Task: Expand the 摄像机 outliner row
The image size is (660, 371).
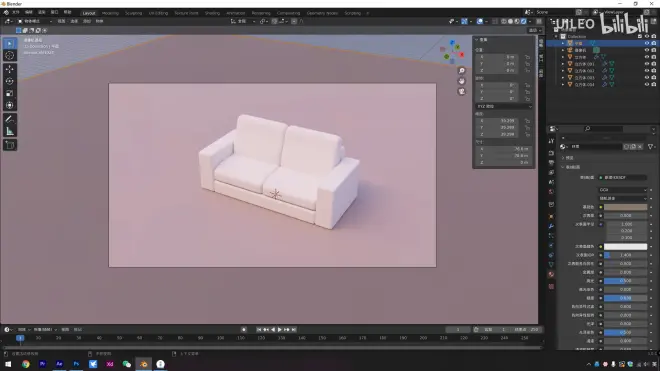Action: coord(563,50)
